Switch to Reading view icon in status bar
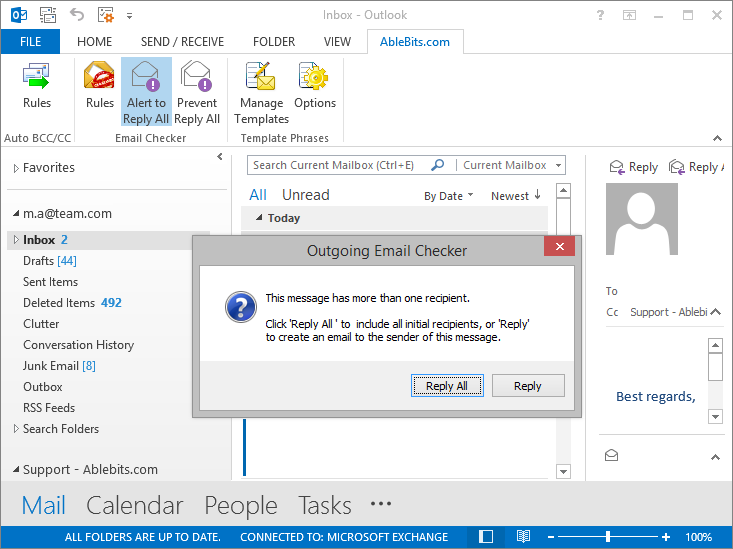Screen dimensions: 733x549 click(x=523, y=536)
